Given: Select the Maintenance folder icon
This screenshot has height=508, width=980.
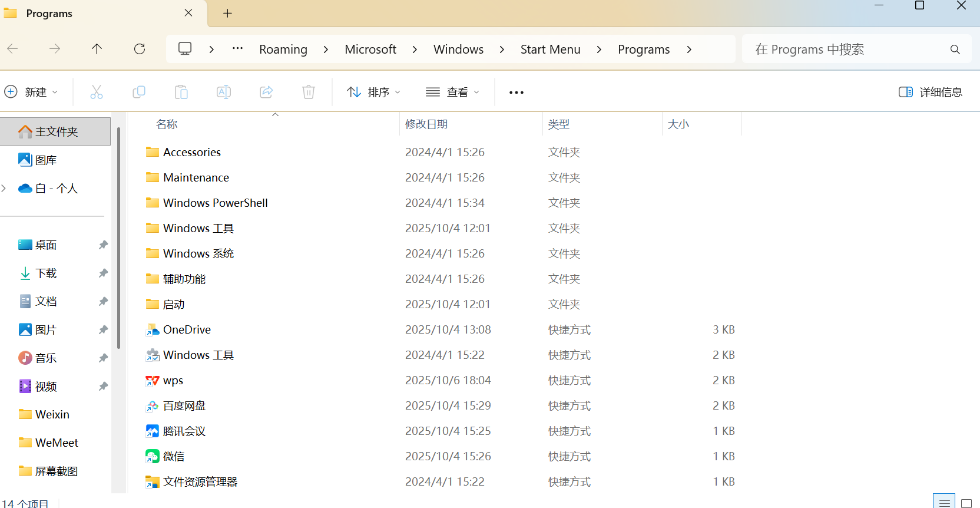Looking at the screenshot, I should pos(153,177).
